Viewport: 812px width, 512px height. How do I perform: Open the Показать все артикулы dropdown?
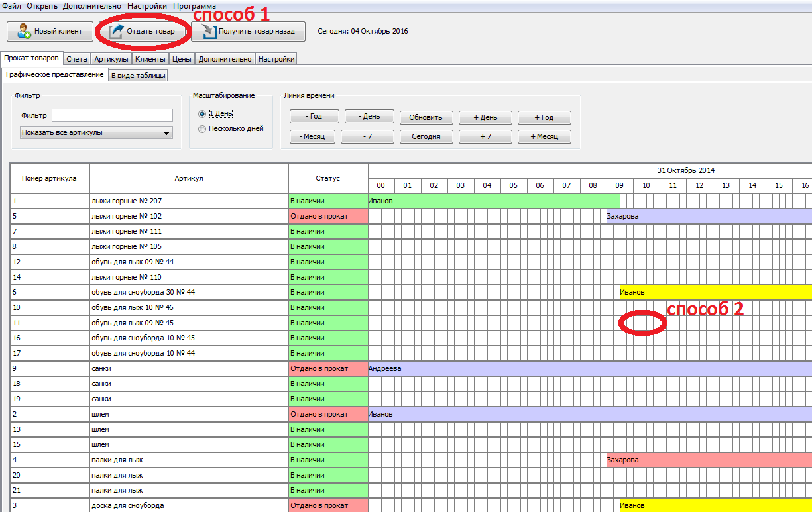[96, 132]
